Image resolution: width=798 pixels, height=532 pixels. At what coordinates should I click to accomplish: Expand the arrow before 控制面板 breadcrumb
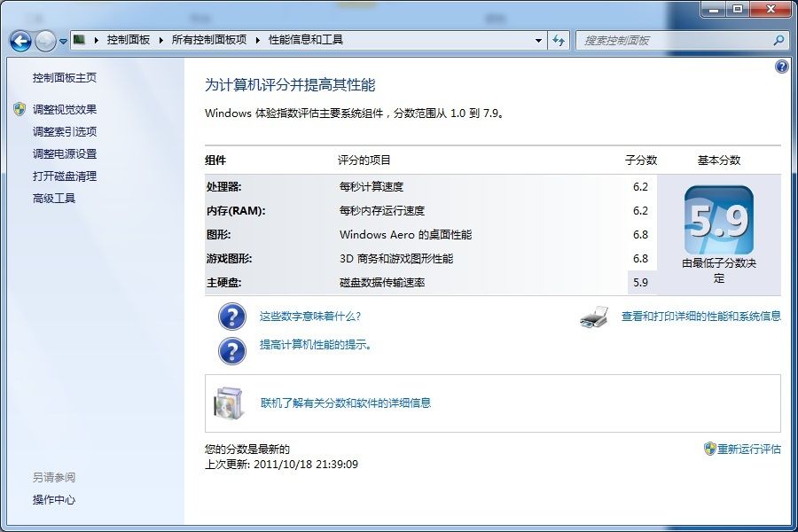click(96, 40)
